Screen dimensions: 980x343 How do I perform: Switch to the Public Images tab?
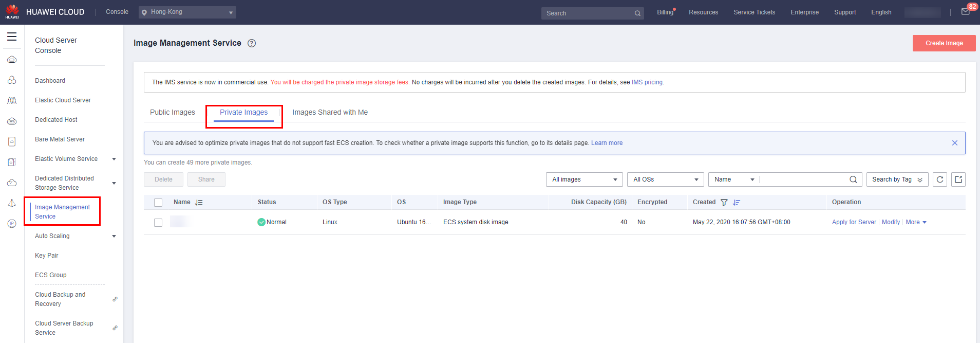(x=173, y=112)
